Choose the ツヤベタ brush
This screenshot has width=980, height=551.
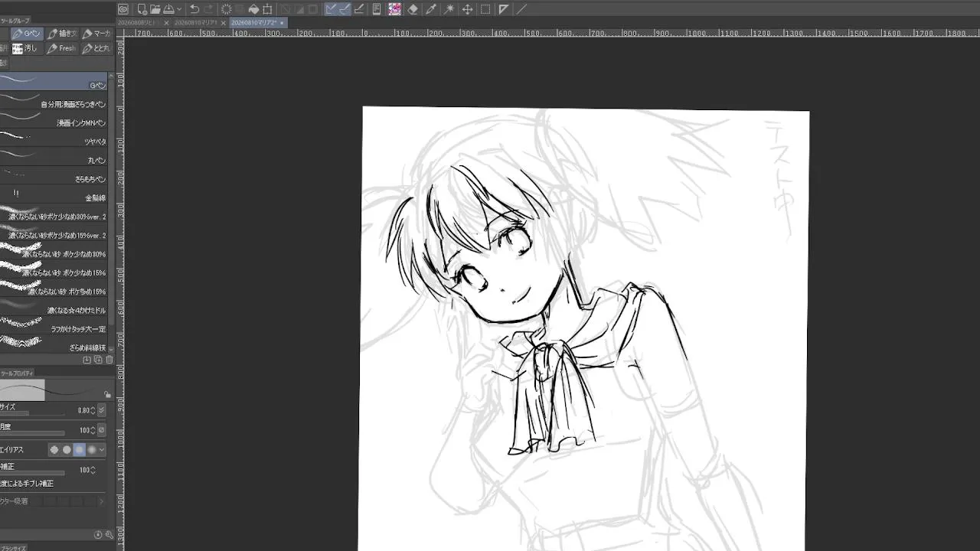coord(54,138)
